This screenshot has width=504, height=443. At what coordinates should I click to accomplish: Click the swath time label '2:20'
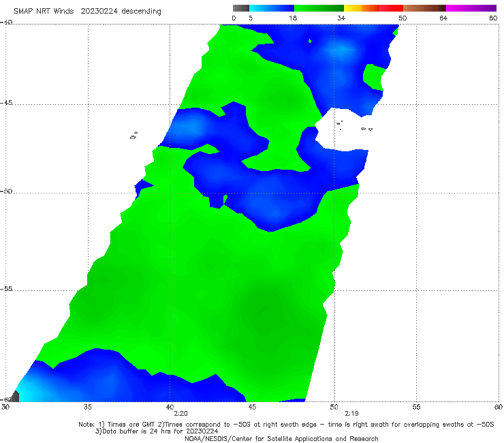click(x=180, y=414)
